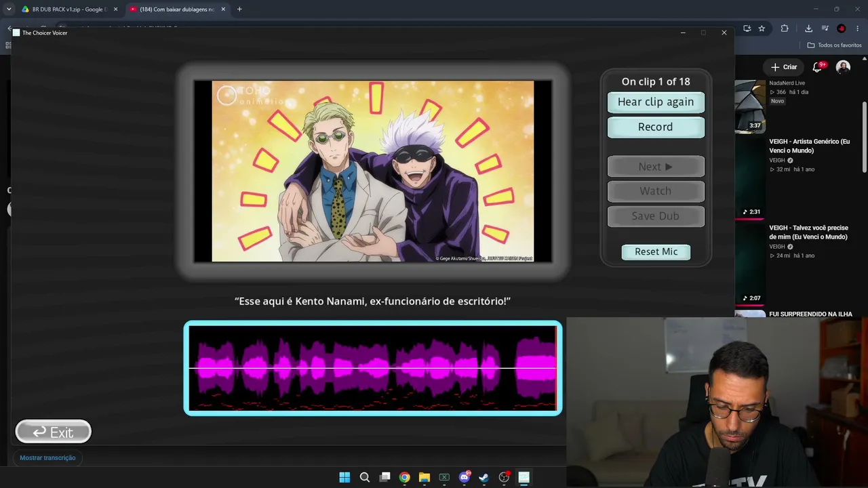Open Windows taskbar search

364,477
